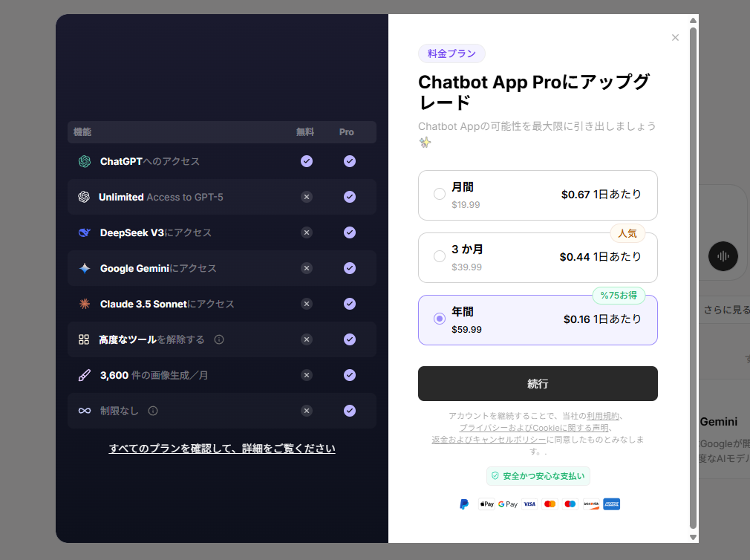750x560 pixels.
Task: Select the 年間 annual plan radio button
Action: pos(440,319)
